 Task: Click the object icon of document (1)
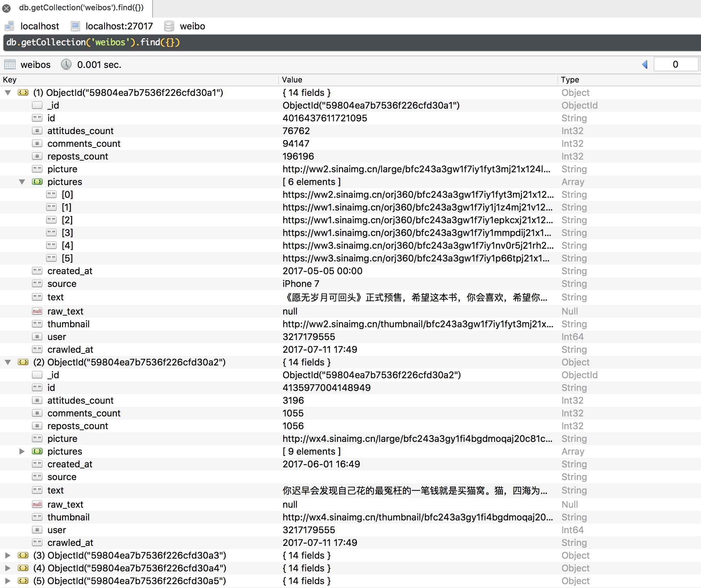(23, 93)
